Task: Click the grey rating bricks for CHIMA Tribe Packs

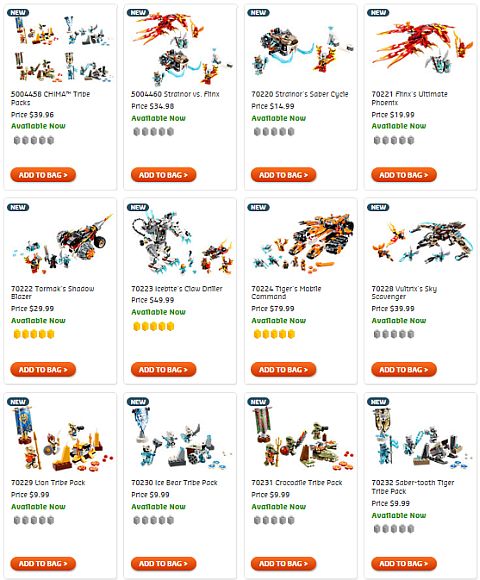Action: (x=34, y=140)
